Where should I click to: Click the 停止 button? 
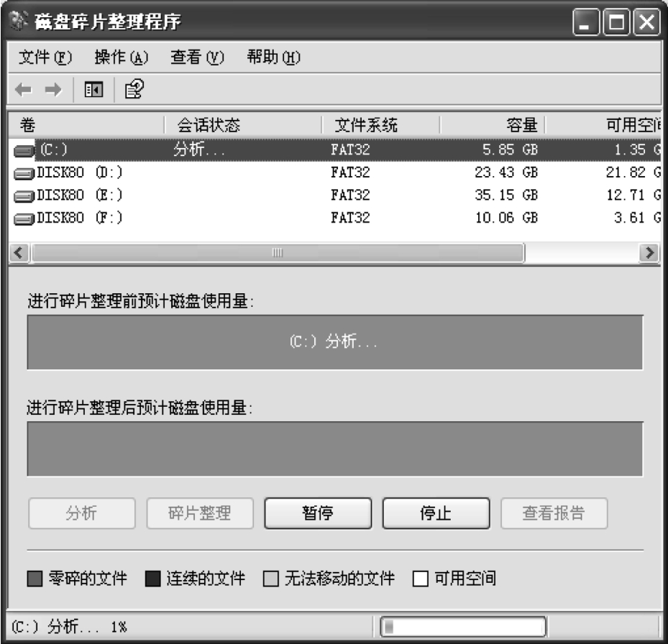[x=436, y=513]
